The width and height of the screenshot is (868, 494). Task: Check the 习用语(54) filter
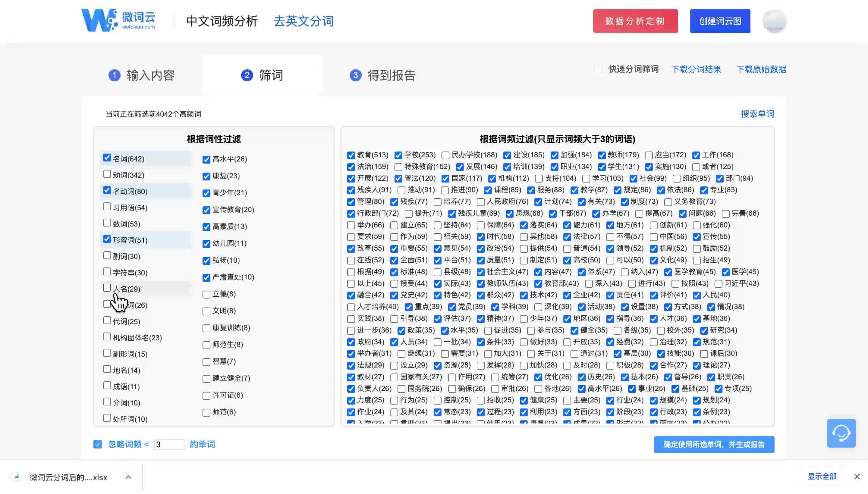(x=107, y=207)
